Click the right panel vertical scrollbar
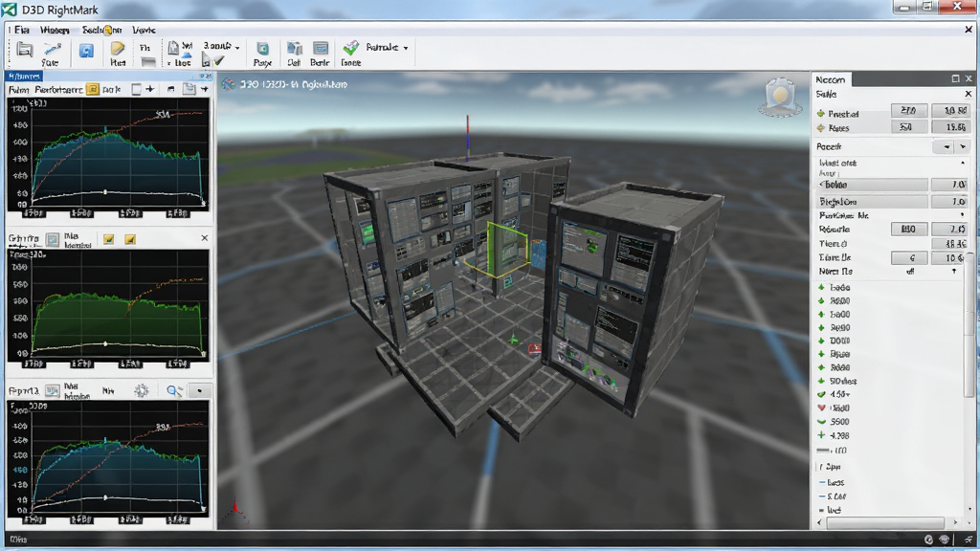The width and height of the screenshot is (980, 551). 969,325
